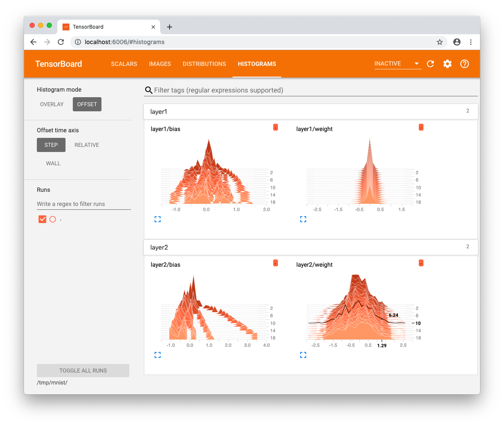Select the TensorBoard browser tab
504x426 pixels.
tap(109, 27)
